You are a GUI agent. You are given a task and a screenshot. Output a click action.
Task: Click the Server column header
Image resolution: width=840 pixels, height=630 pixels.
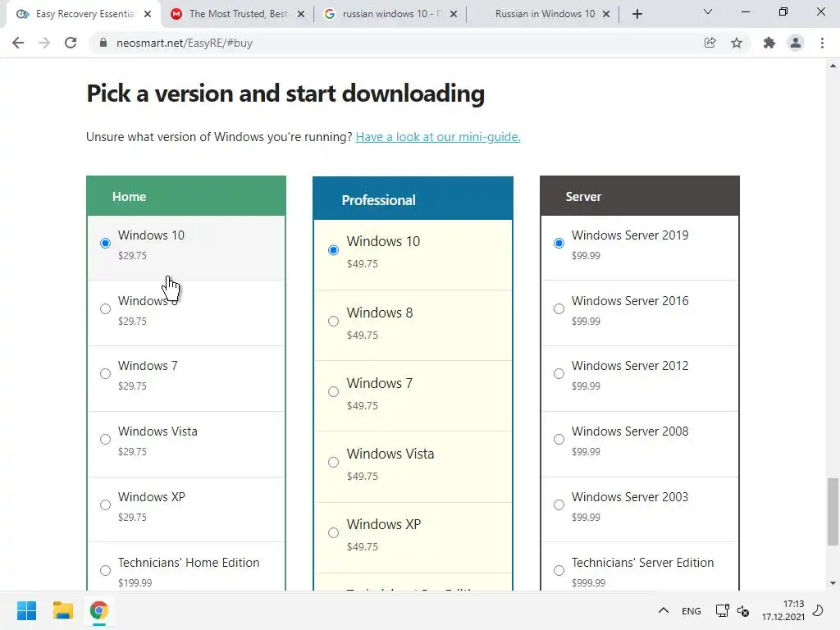click(640, 196)
